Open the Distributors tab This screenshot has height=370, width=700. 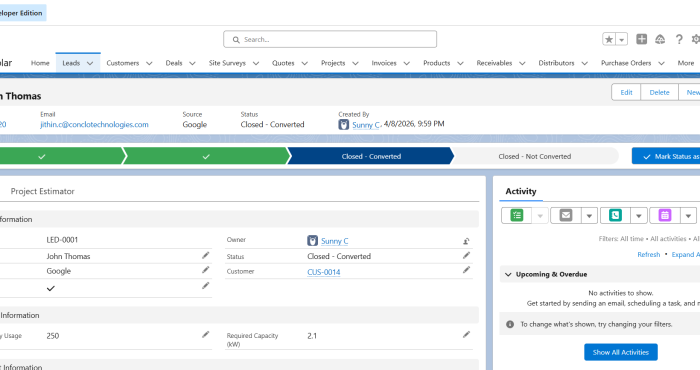tap(556, 63)
